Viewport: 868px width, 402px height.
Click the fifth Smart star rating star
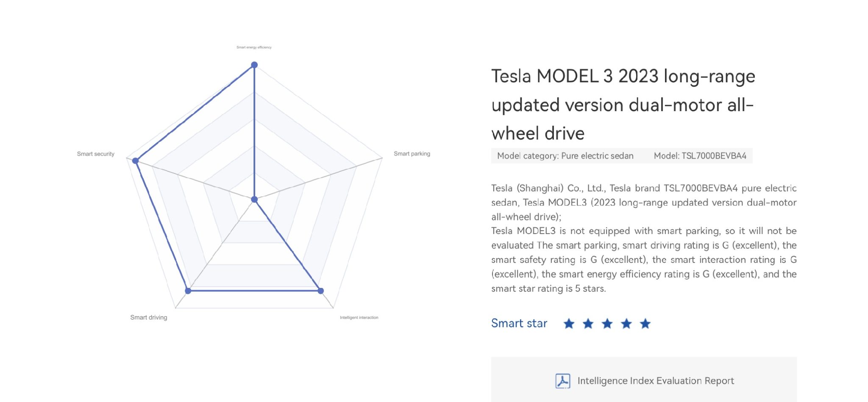coord(645,324)
